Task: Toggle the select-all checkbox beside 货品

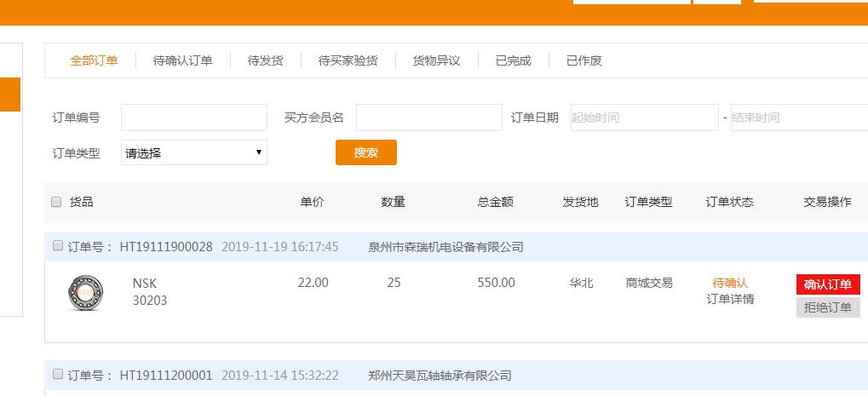Action: point(57,203)
